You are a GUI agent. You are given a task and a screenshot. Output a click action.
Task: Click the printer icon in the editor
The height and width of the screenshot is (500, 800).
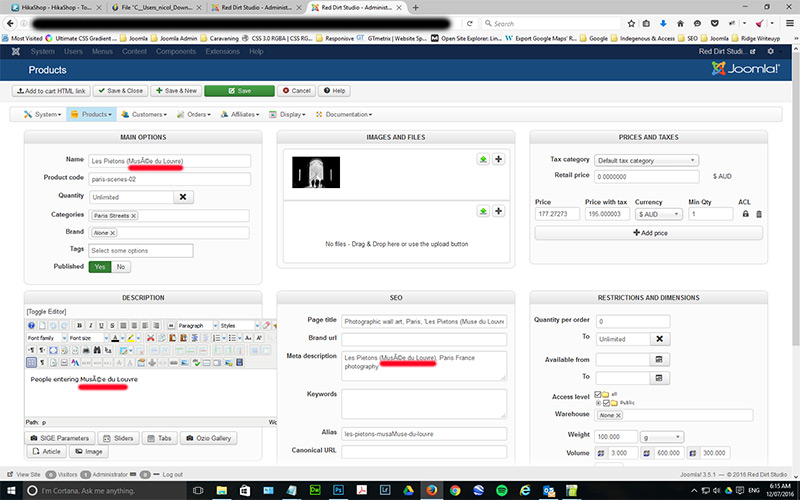coord(86,351)
